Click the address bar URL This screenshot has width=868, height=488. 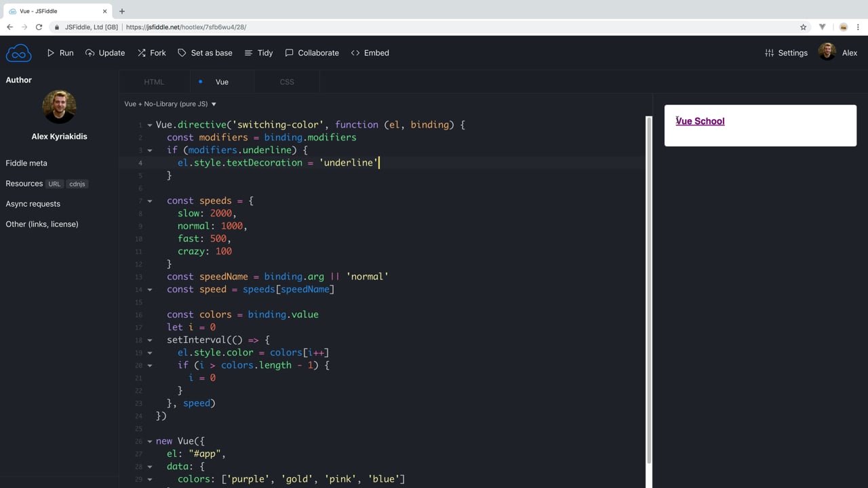(x=186, y=27)
